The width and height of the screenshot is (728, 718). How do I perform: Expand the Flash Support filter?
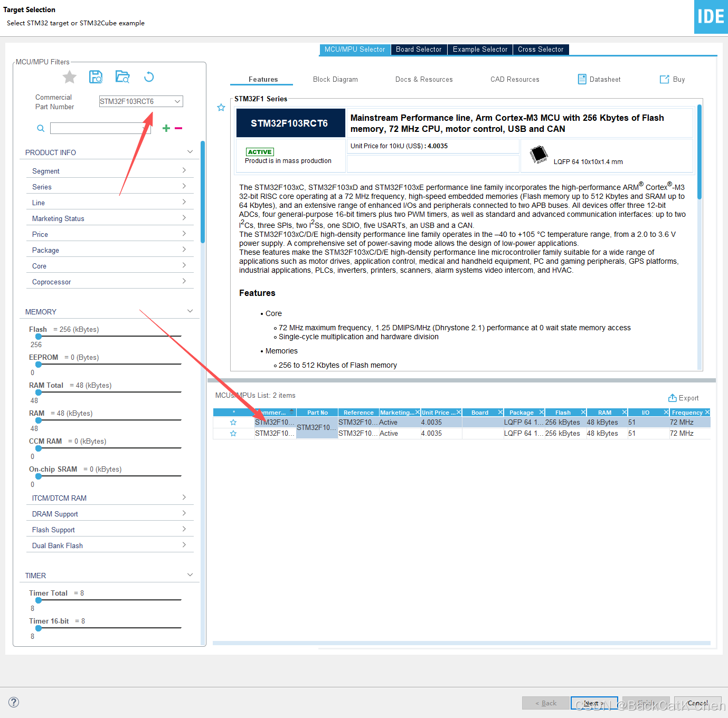click(x=184, y=529)
